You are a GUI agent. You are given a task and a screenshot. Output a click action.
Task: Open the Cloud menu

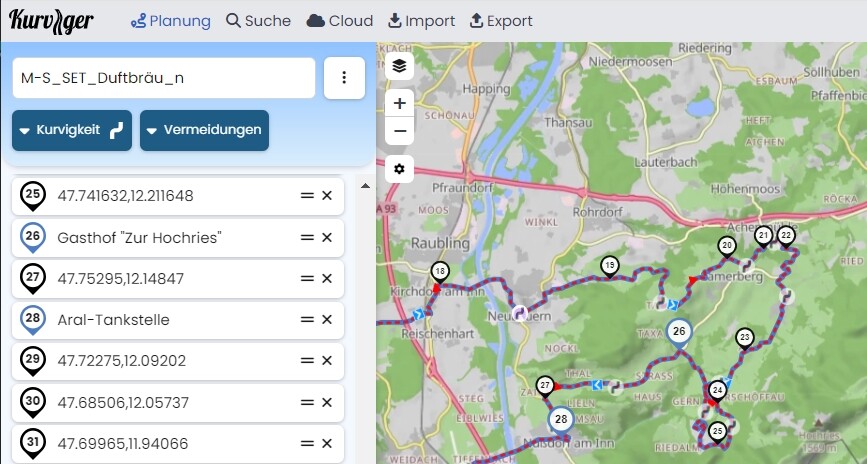tap(340, 21)
